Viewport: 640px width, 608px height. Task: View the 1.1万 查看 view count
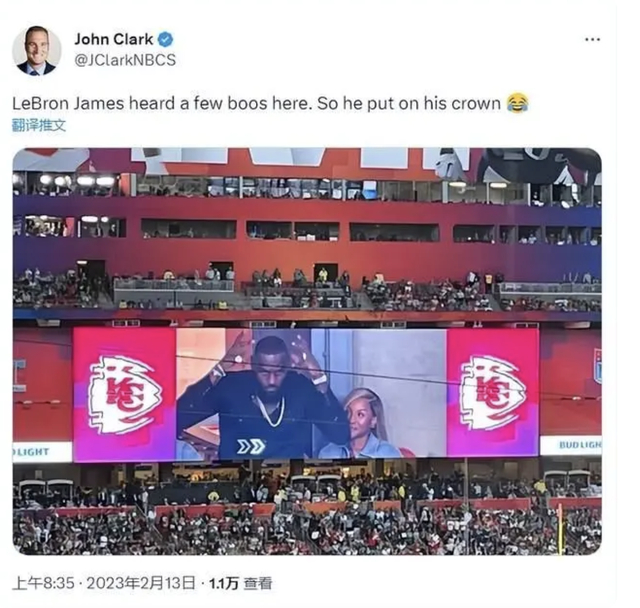[x=240, y=583]
